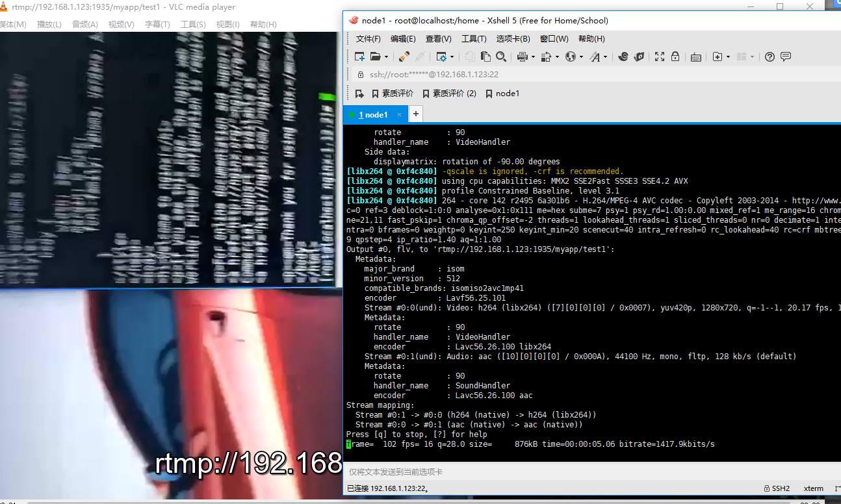841x504 pixels.
Task: Click SSH2 status bar entry
Action: click(x=777, y=488)
